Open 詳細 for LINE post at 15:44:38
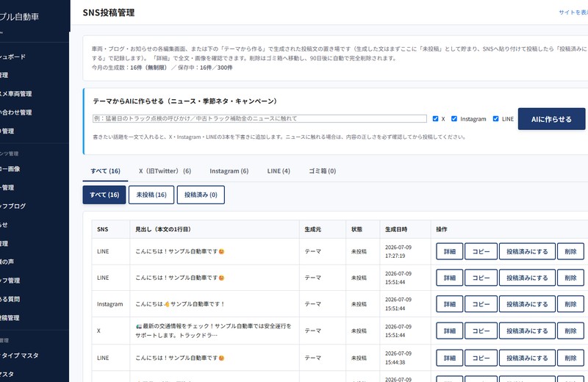 (x=450, y=358)
